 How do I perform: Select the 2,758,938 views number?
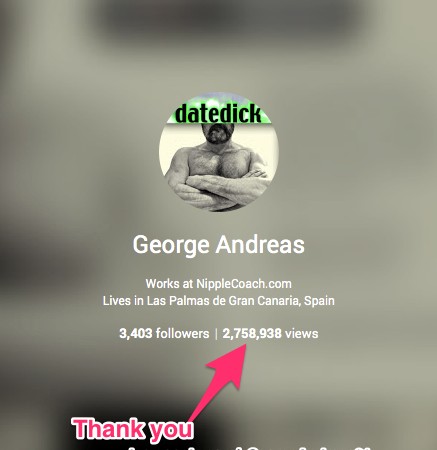pos(252,334)
